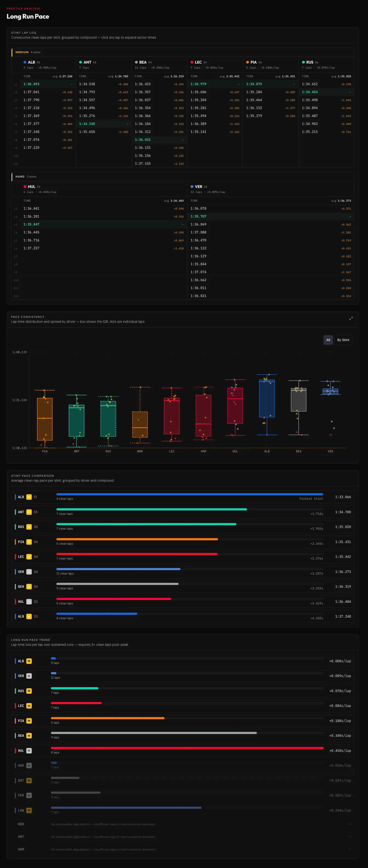The height and width of the screenshot is (868, 368).
Task: Click the Pace Consistency section title
Action: tap(28, 317)
